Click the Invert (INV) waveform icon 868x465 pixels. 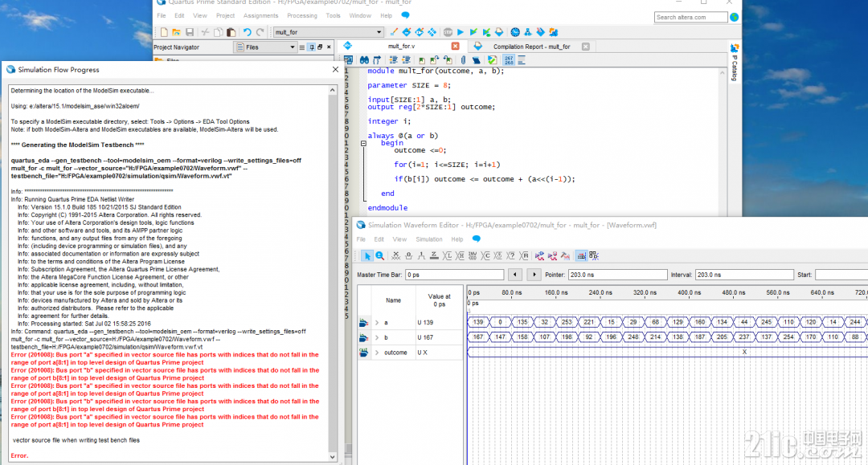473,255
